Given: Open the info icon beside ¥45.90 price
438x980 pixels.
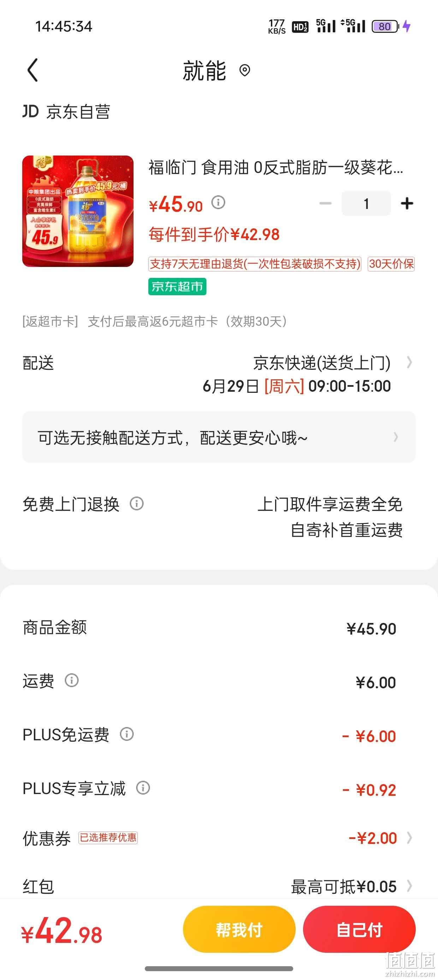Looking at the screenshot, I should (218, 202).
